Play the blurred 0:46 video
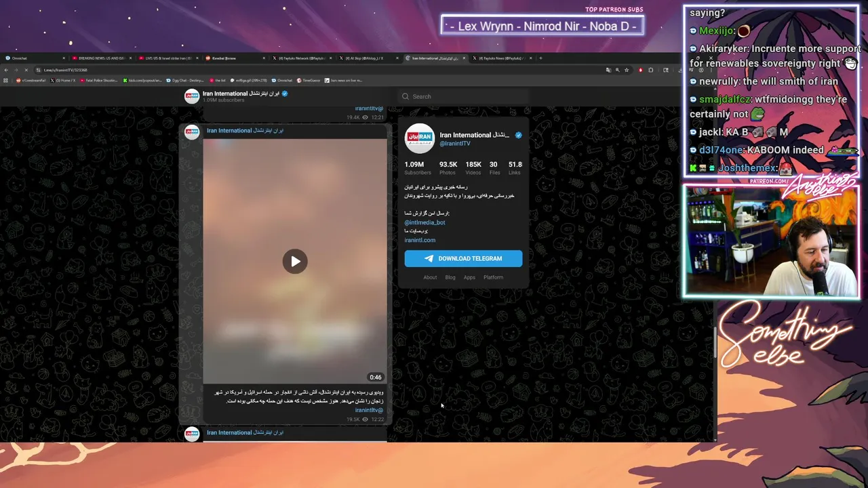868x488 pixels. click(x=295, y=261)
